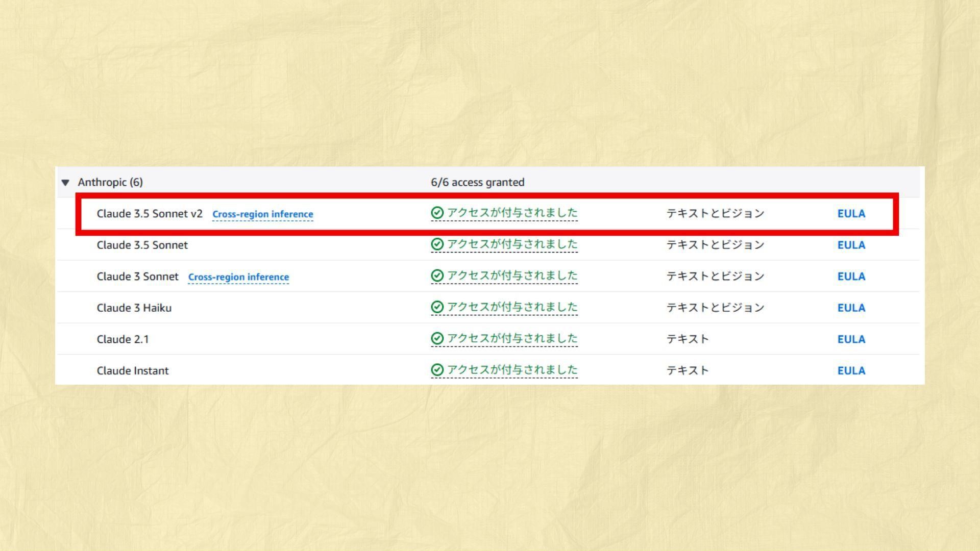Click the modality text in Claude 3 Haiku row
Viewport: 980px width, 551px height.
(x=716, y=308)
